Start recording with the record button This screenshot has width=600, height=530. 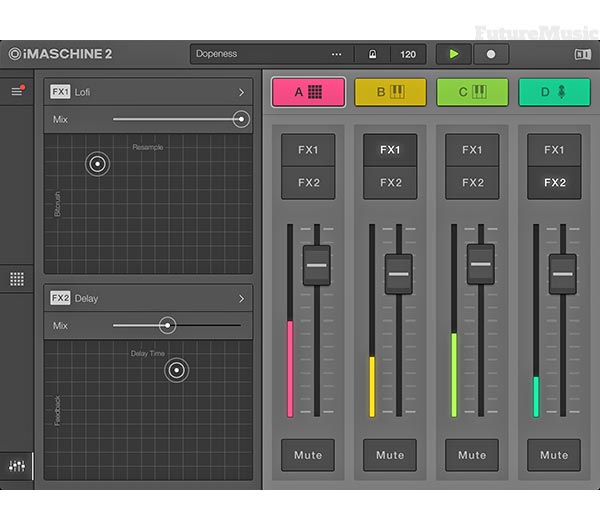[x=491, y=54]
